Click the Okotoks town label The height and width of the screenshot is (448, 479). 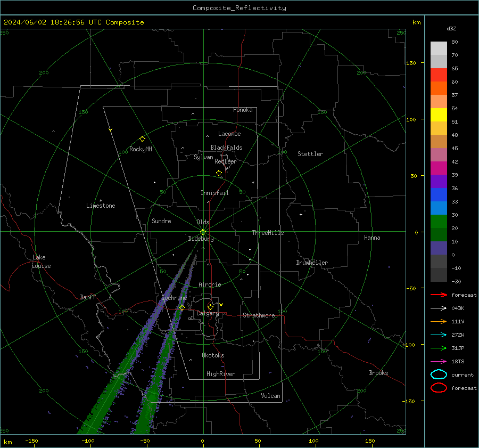213,355
